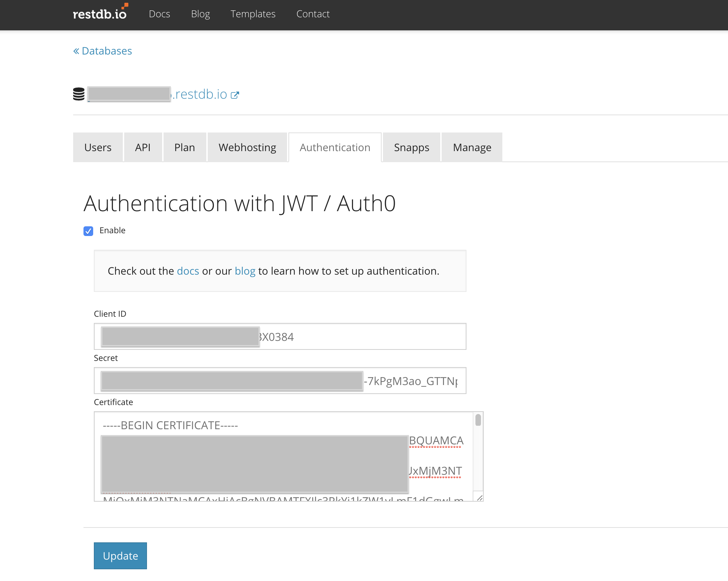Image resolution: width=728 pixels, height=581 pixels.
Task: Switch to the Manage tab
Action: tap(472, 147)
